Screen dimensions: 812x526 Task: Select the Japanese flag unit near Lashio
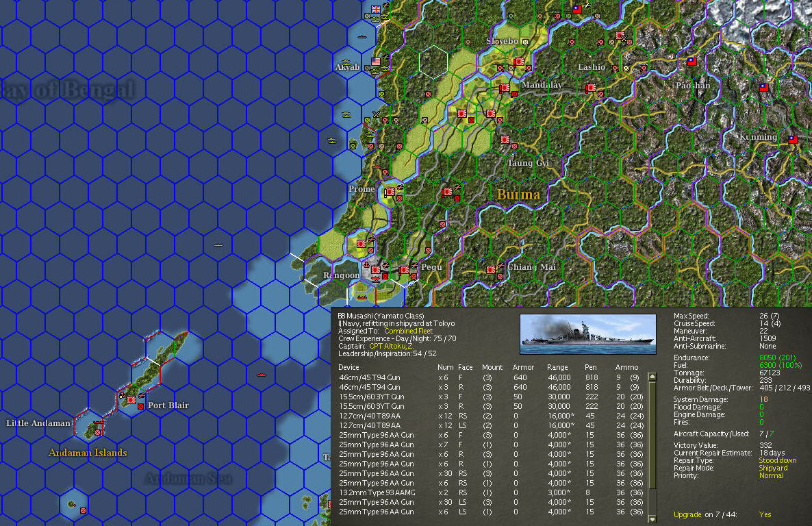[591, 88]
